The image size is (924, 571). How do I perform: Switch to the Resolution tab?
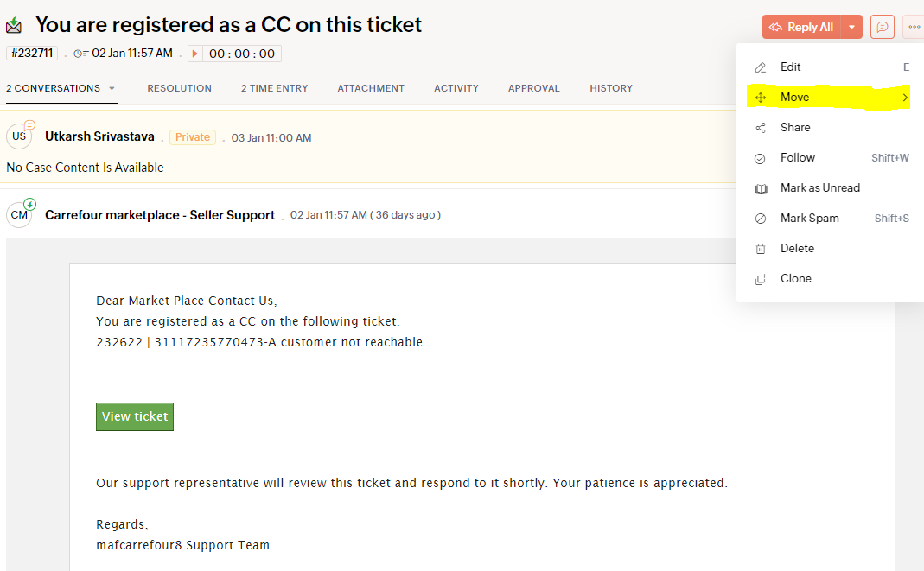(179, 88)
